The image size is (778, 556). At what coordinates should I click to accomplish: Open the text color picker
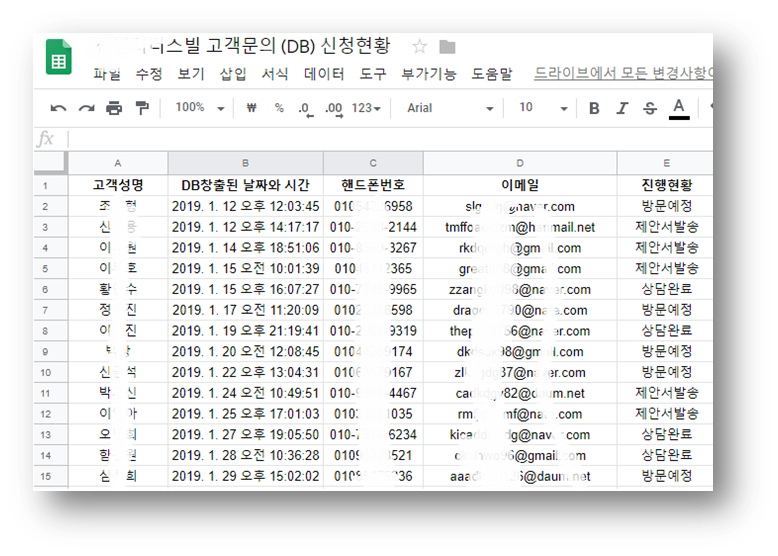click(x=679, y=109)
